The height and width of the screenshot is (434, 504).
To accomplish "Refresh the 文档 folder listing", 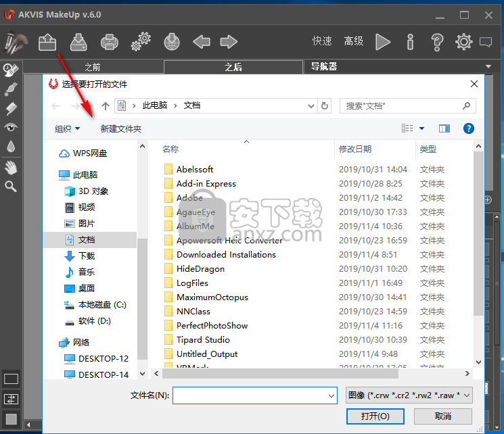I will coord(325,105).
